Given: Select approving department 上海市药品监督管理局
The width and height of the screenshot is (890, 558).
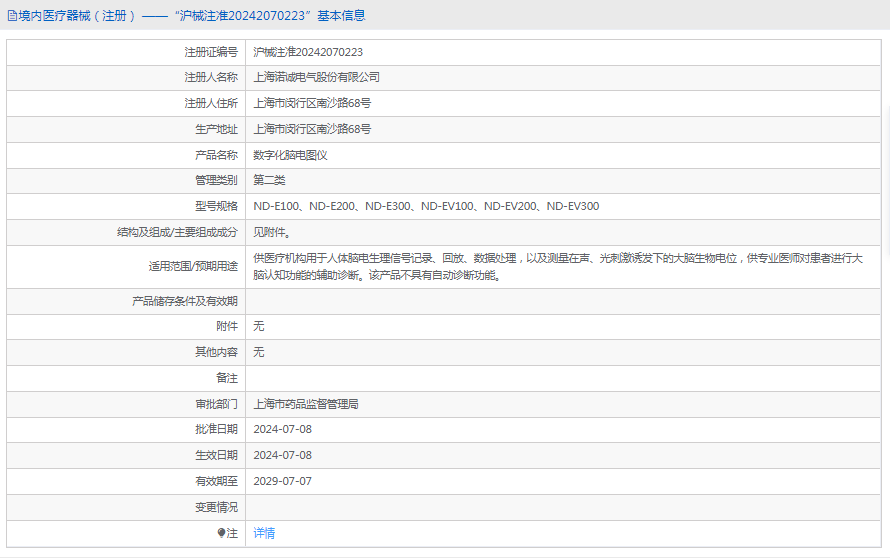Looking at the screenshot, I should [305, 404].
